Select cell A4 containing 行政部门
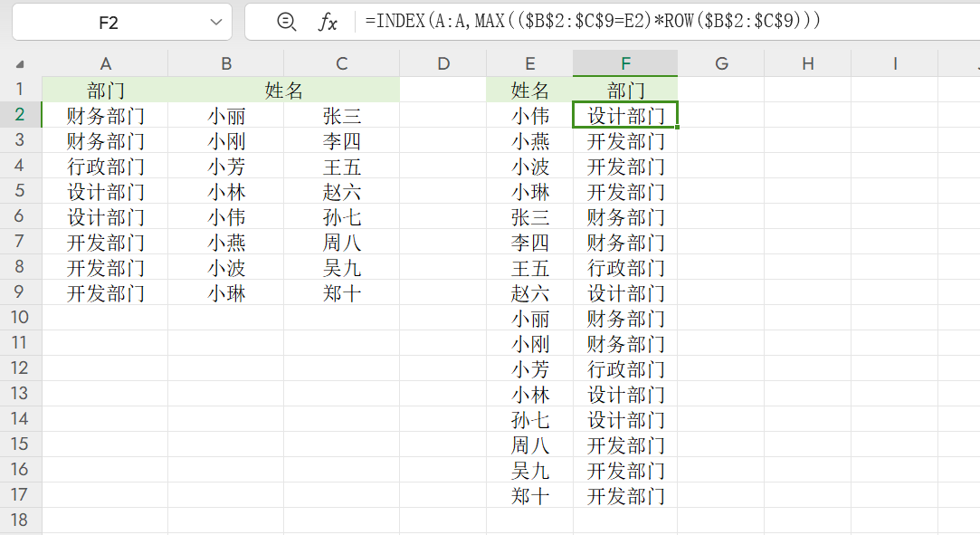 point(106,166)
